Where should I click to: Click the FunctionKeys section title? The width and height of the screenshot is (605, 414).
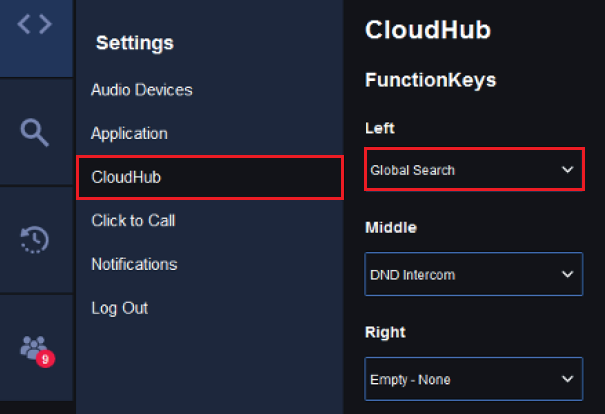pos(431,80)
